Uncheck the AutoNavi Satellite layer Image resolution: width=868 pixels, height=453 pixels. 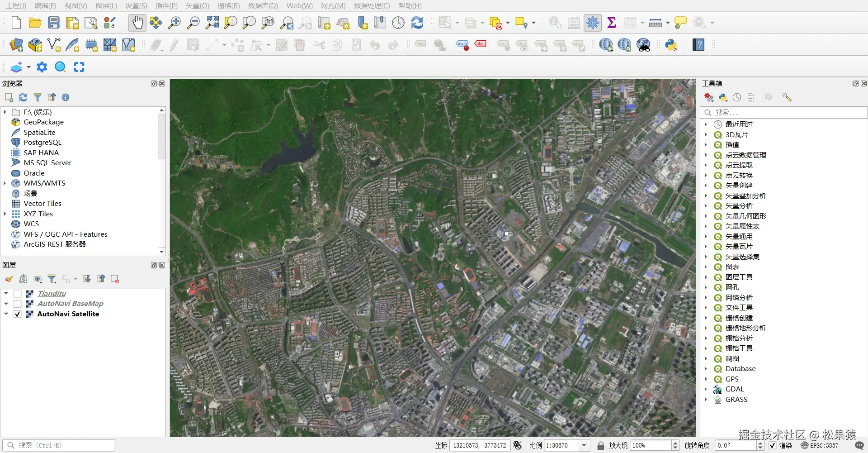point(18,314)
